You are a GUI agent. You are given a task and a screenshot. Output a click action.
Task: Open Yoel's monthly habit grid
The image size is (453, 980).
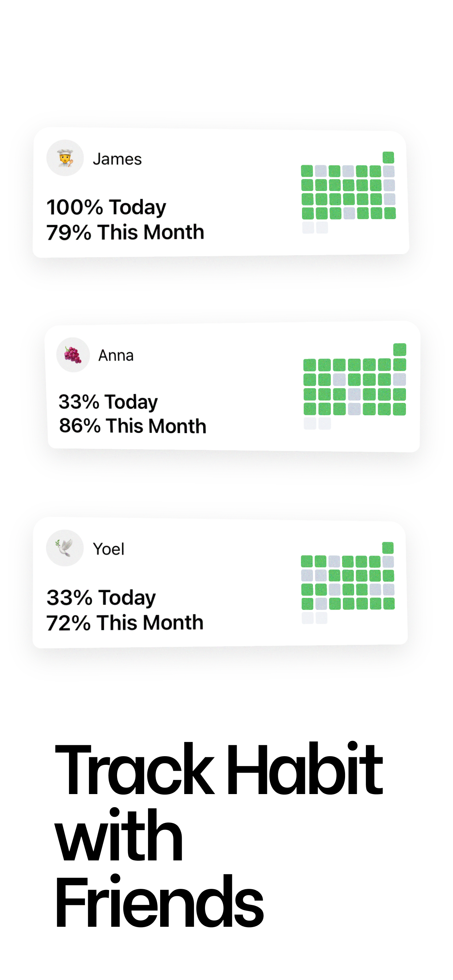pos(348,583)
